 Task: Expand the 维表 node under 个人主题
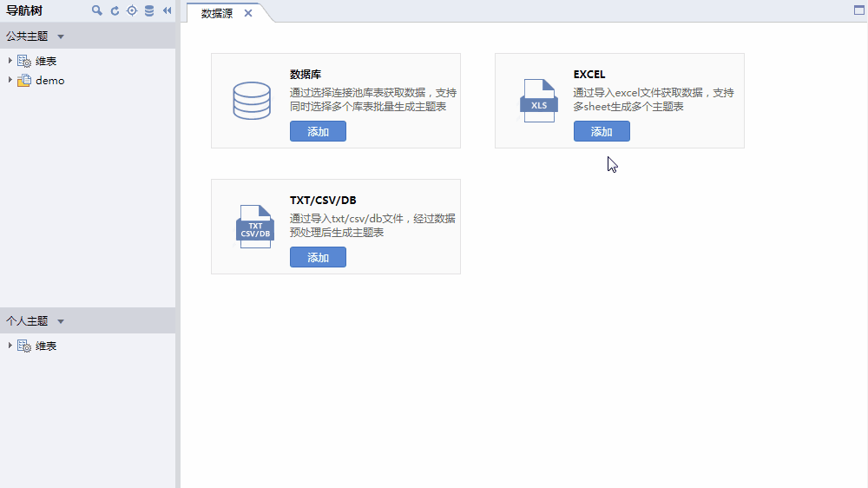pos(10,345)
